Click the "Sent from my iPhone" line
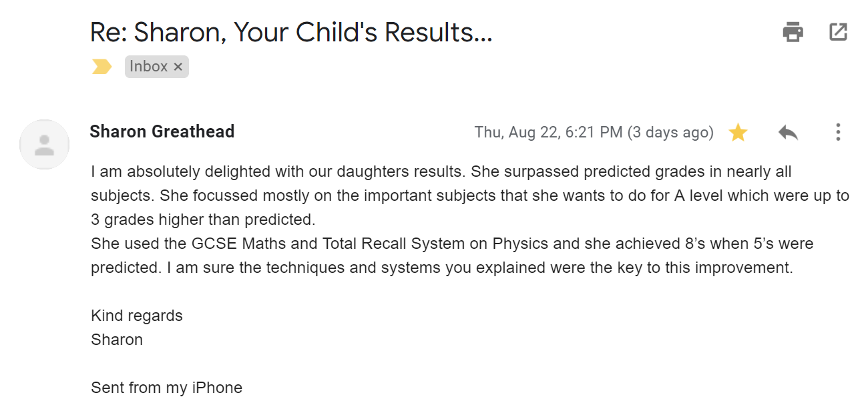 166,388
